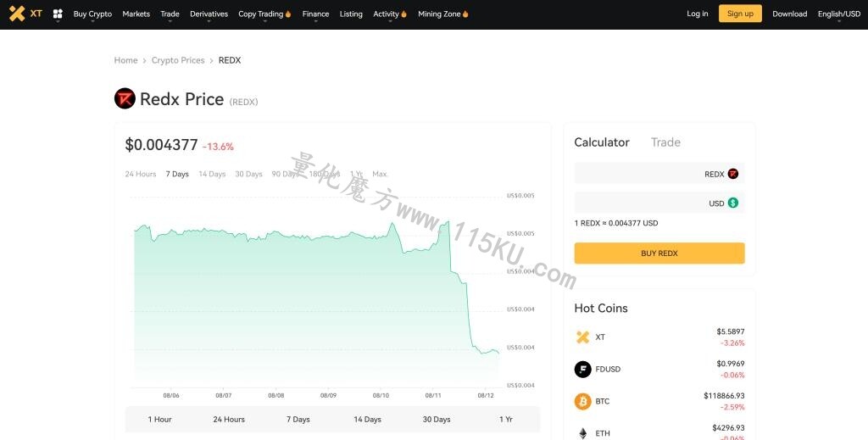
Task: Select the 1 Yr bottom range button
Action: click(505, 420)
